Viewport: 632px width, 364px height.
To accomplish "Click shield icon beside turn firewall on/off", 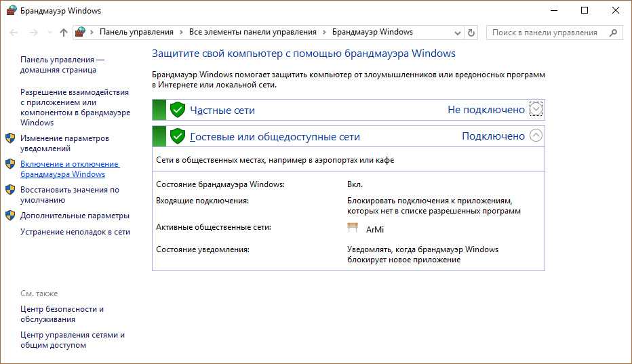I will (x=10, y=164).
